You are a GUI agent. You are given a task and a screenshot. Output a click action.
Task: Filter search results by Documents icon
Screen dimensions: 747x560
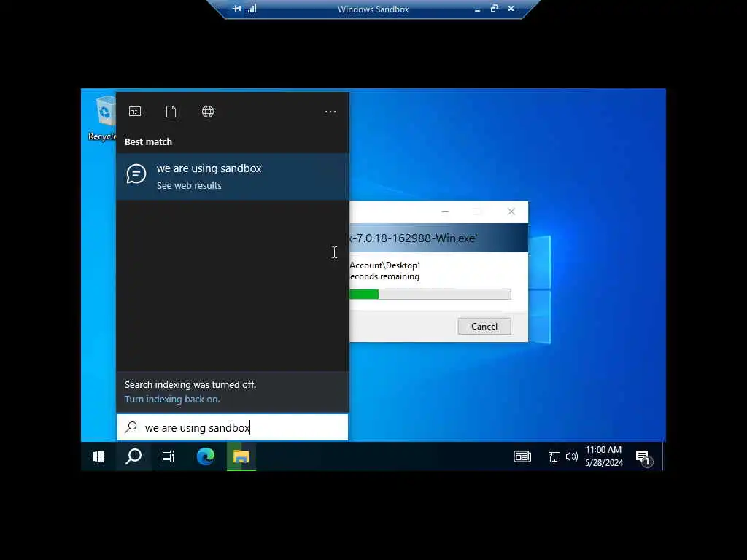tap(171, 112)
